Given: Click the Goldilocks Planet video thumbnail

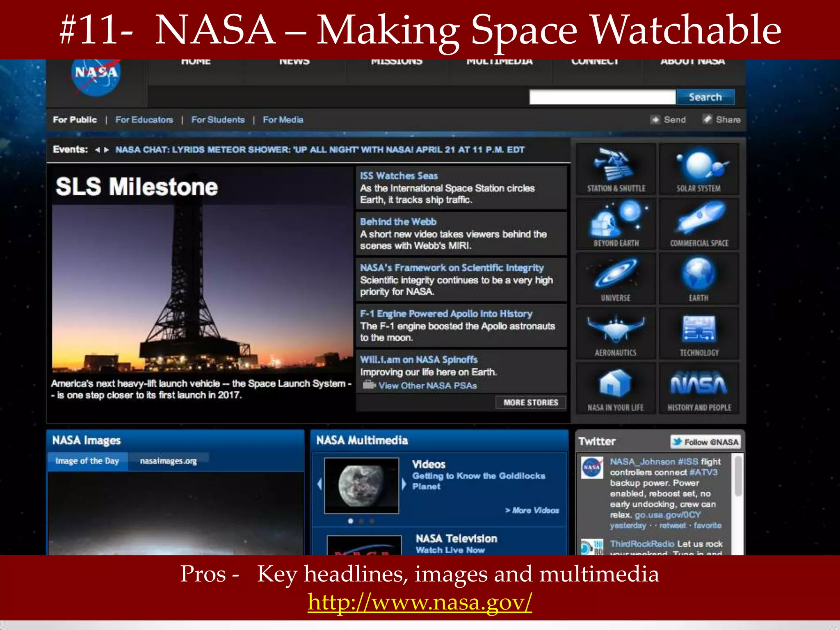Looking at the screenshot, I should pyautogui.click(x=361, y=486).
